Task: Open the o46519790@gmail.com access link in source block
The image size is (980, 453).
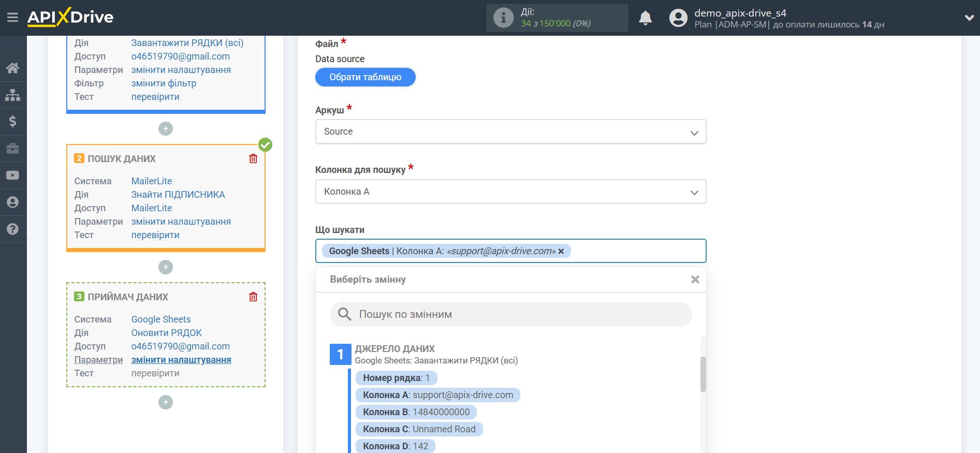Action: [181, 56]
